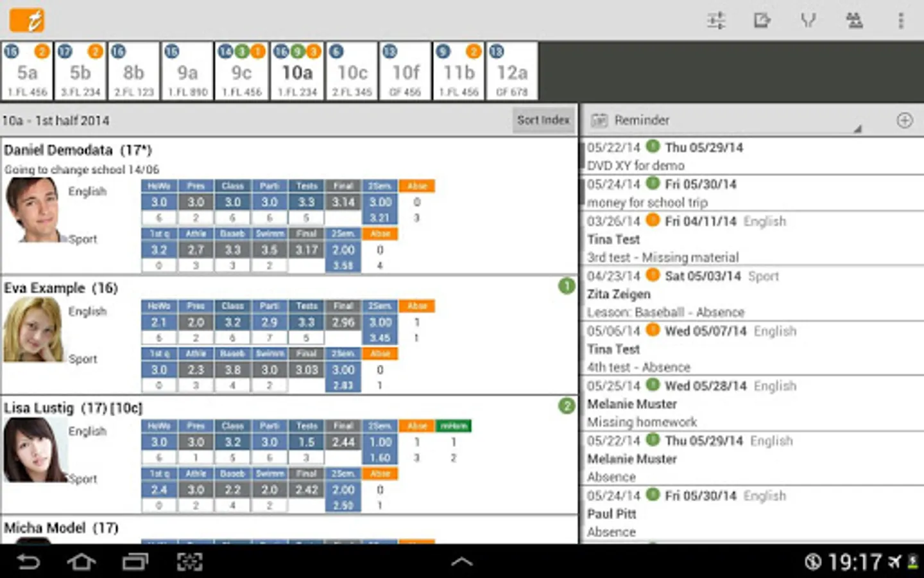Tap green badge 2 on Lisa Lustig
The width and height of the screenshot is (924, 578).
pyautogui.click(x=567, y=406)
